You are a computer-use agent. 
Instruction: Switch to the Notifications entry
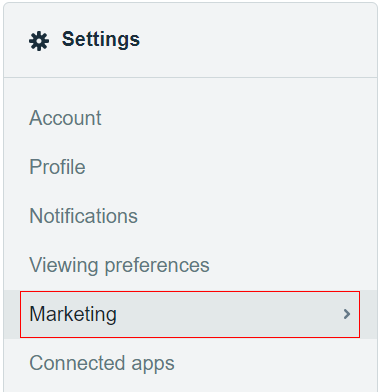point(83,216)
